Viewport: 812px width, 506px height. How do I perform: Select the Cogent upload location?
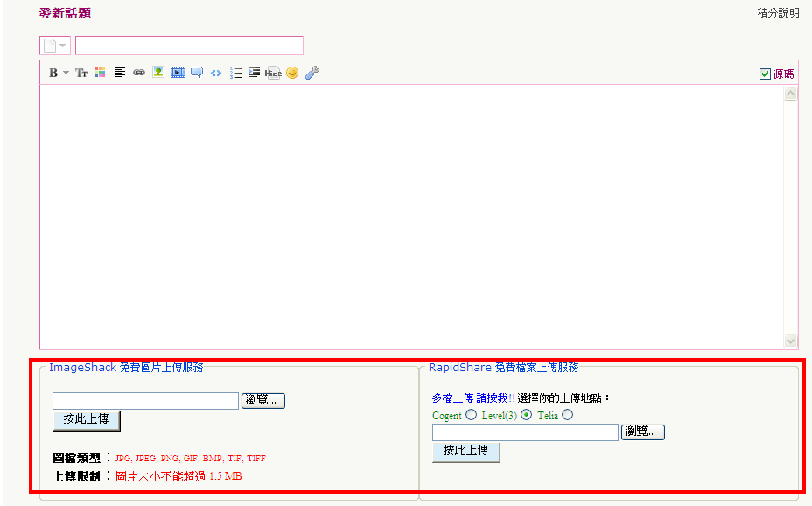(472, 415)
